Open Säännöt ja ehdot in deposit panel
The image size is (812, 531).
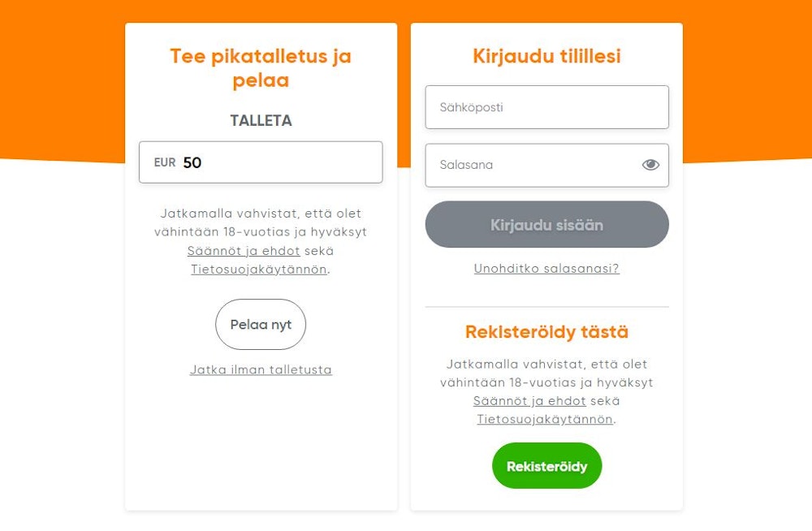pos(245,250)
